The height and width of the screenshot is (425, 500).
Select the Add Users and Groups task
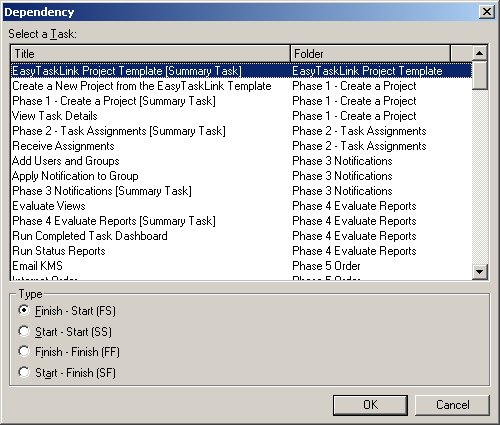(x=242, y=161)
